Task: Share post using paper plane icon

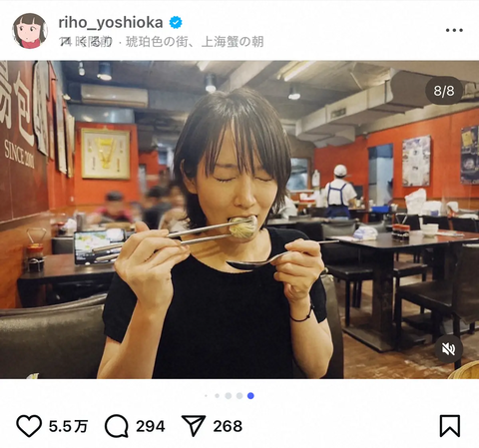Action: (x=194, y=426)
